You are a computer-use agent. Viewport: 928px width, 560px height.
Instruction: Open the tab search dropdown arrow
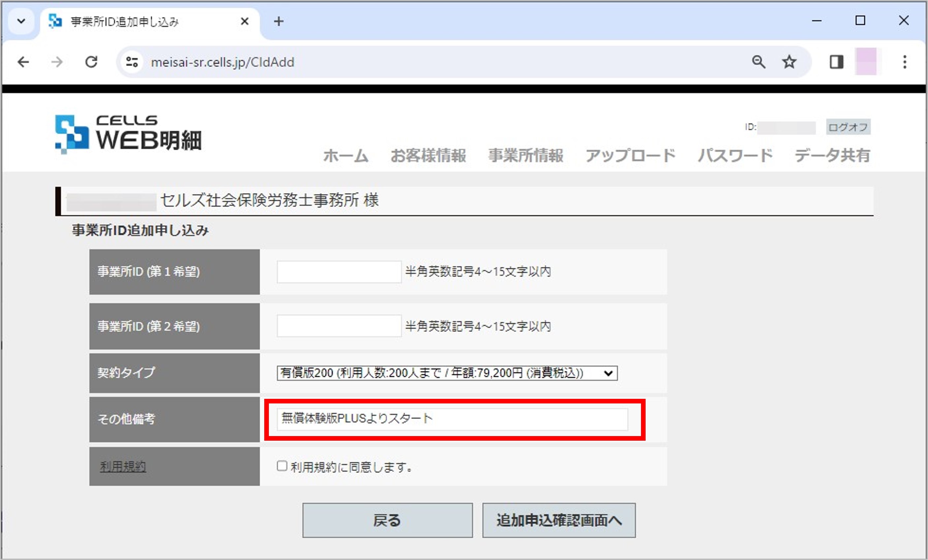(x=21, y=21)
